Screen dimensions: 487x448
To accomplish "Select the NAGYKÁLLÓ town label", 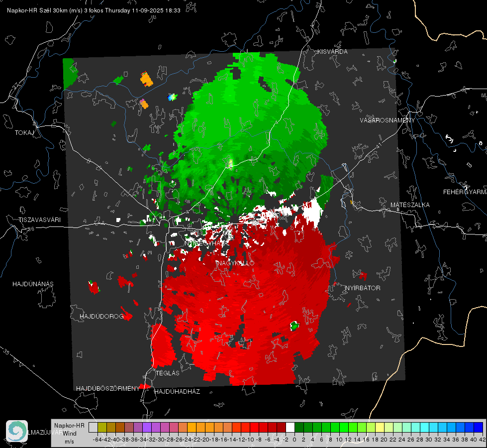I will tap(235, 263).
